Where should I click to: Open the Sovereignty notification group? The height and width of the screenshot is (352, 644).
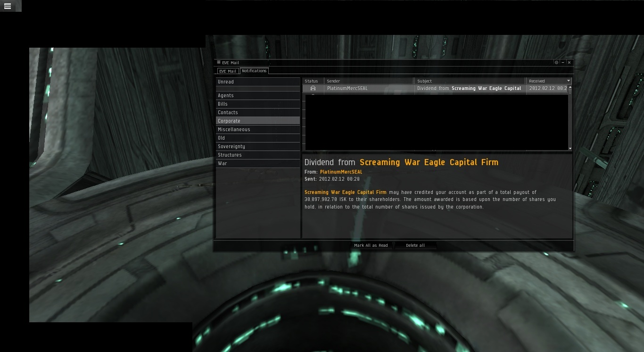[258, 146]
